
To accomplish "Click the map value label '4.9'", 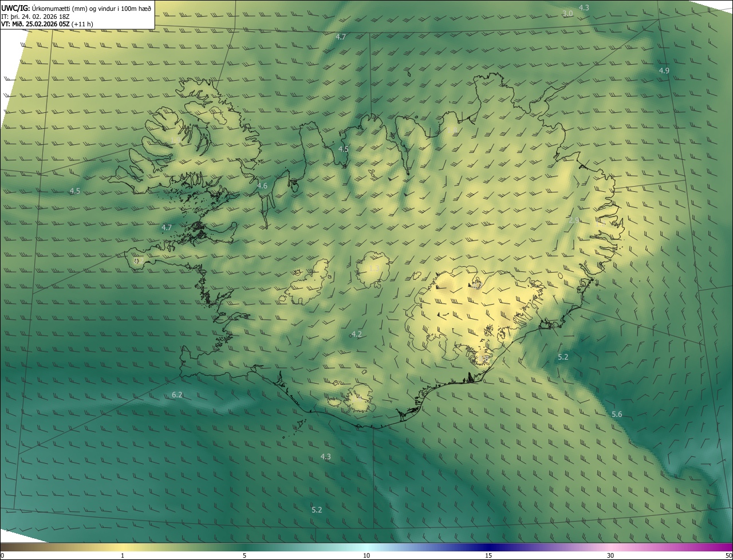I will click(x=664, y=70).
